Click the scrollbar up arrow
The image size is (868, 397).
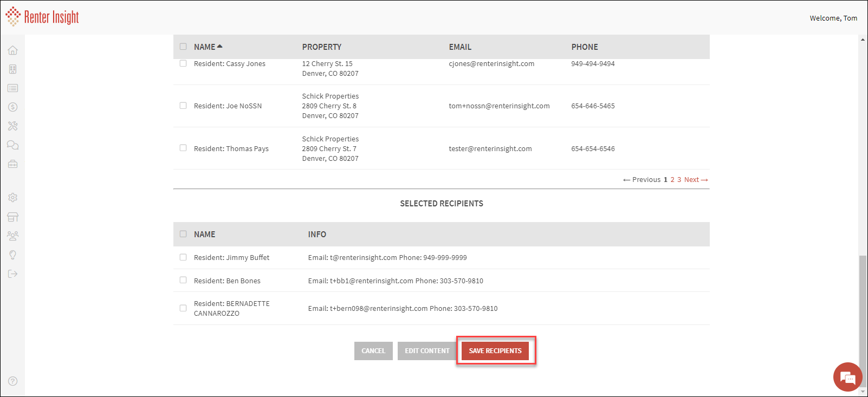(863, 40)
